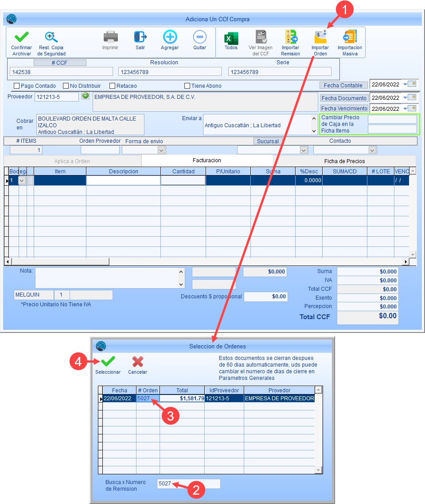
Task: Click the Importar Orden icon
Action: (320, 37)
